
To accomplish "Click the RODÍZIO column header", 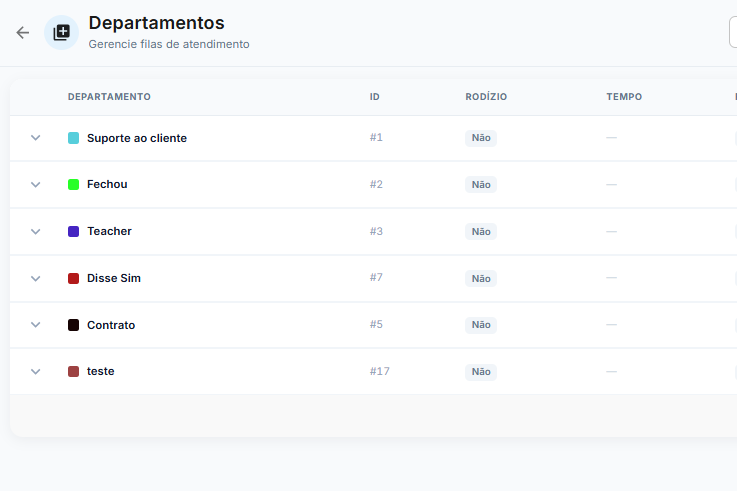I will [486, 97].
